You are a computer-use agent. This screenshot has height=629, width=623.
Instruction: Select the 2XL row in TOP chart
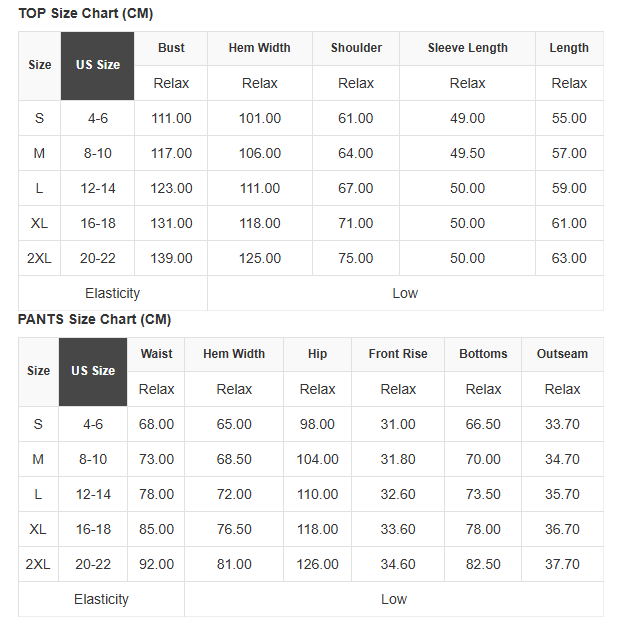tap(311, 258)
